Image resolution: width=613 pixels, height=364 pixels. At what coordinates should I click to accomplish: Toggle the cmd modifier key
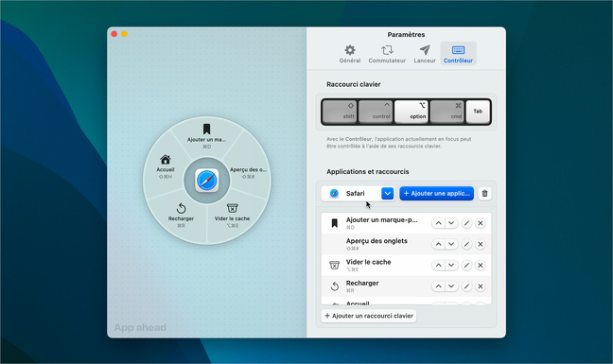[447, 112]
